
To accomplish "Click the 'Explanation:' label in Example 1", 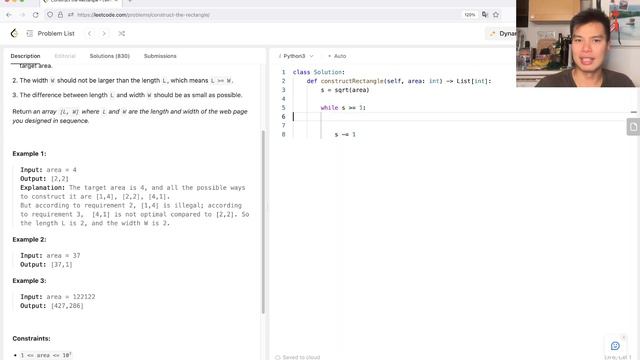I will point(42,188).
